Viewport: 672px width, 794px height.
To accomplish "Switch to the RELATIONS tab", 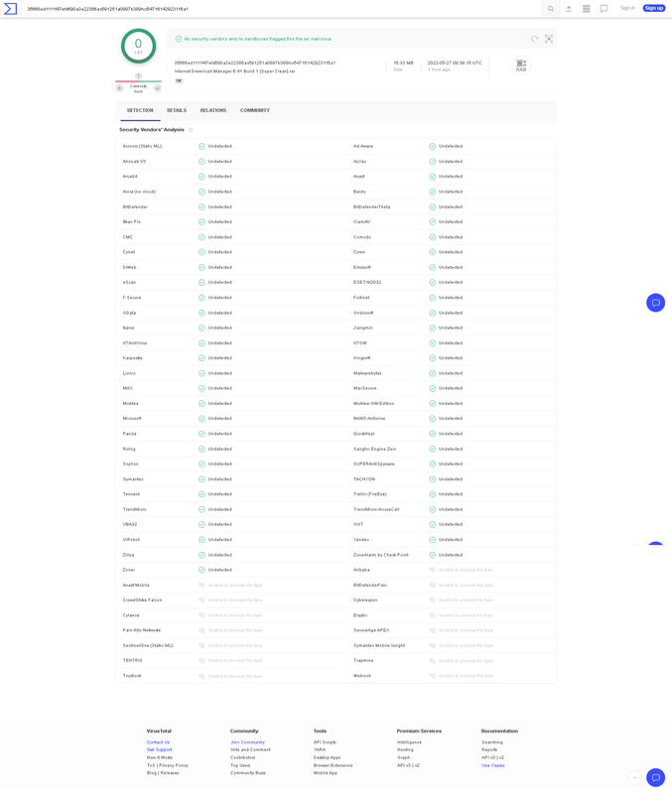I will (x=213, y=110).
